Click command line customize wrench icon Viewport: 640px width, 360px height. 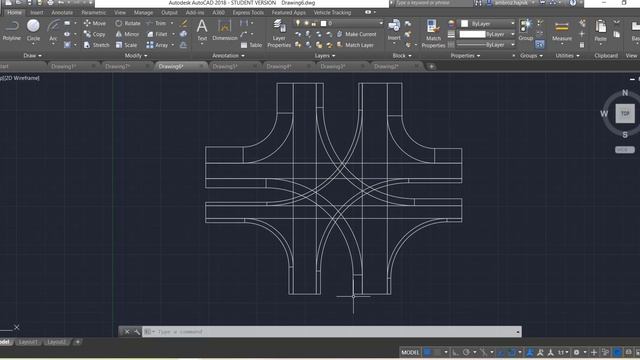point(137,331)
